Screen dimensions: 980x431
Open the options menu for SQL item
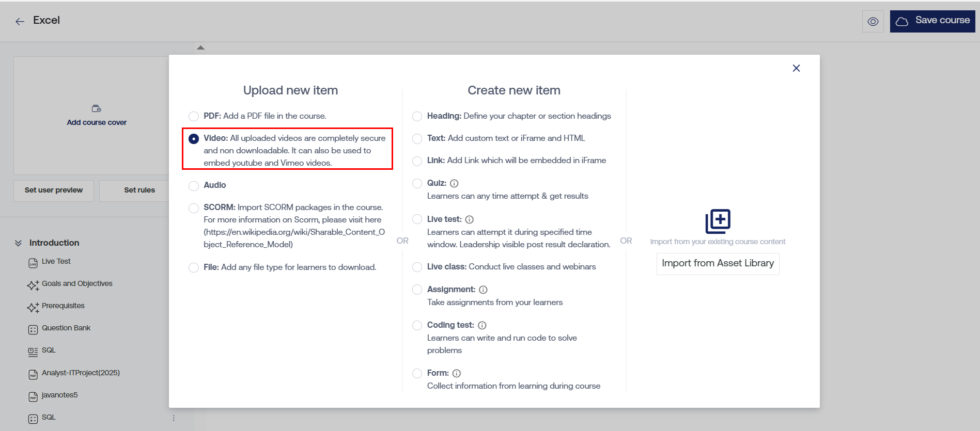tap(174, 418)
